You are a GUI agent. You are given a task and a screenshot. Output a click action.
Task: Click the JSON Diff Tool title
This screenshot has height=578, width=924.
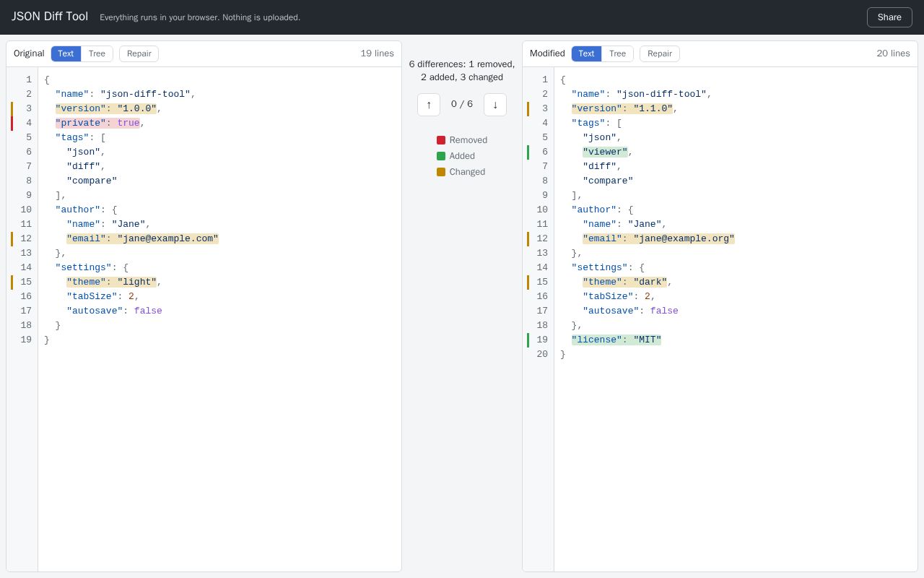coord(50,17)
